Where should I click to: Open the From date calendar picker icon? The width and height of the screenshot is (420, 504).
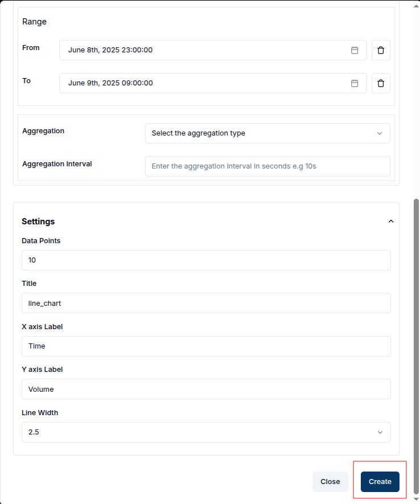(355, 50)
